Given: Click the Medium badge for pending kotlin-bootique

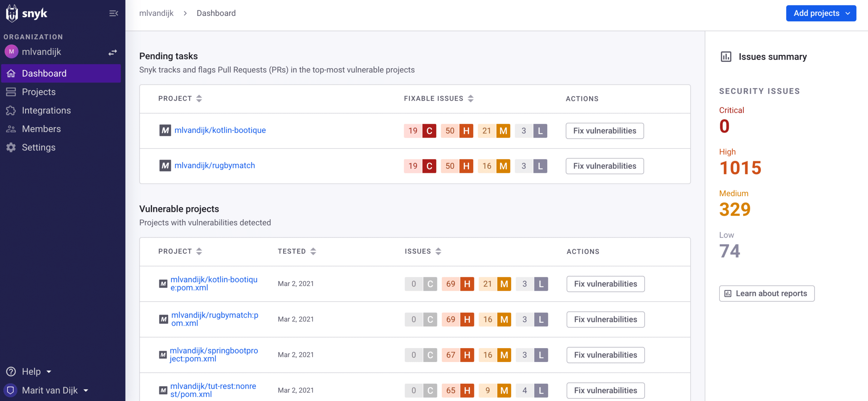Looking at the screenshot, I should tap(494, 131).
